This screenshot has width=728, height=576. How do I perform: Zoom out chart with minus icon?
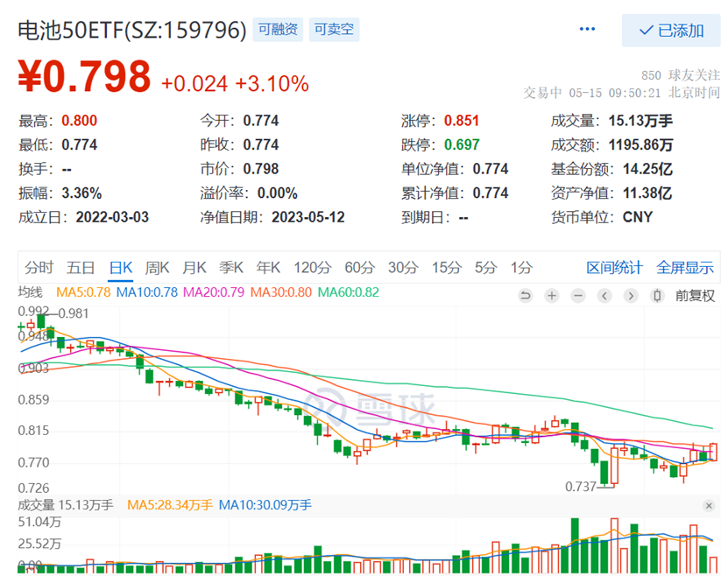point(578,295)
